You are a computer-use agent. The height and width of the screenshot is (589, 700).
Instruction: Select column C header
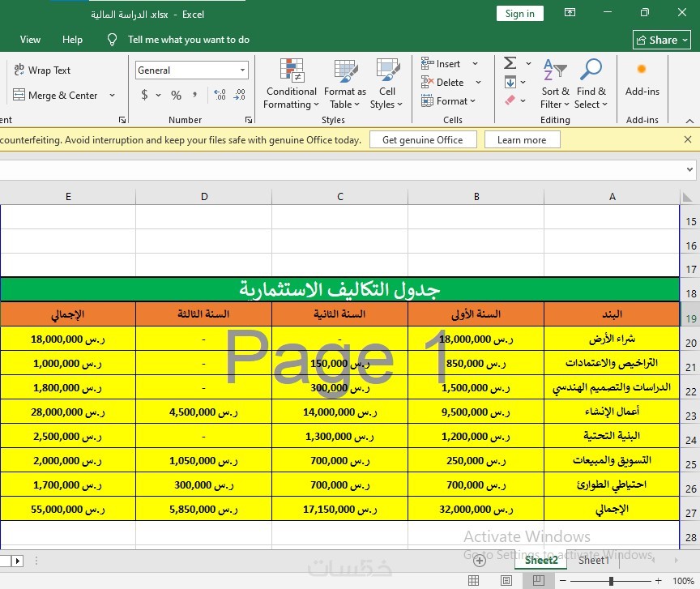point(340,197)
